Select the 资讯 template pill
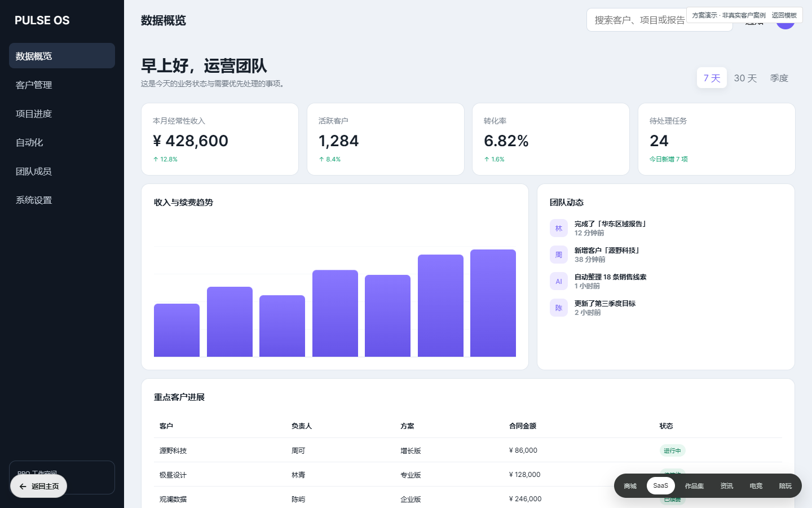812x508 pixels. [727, 486]
